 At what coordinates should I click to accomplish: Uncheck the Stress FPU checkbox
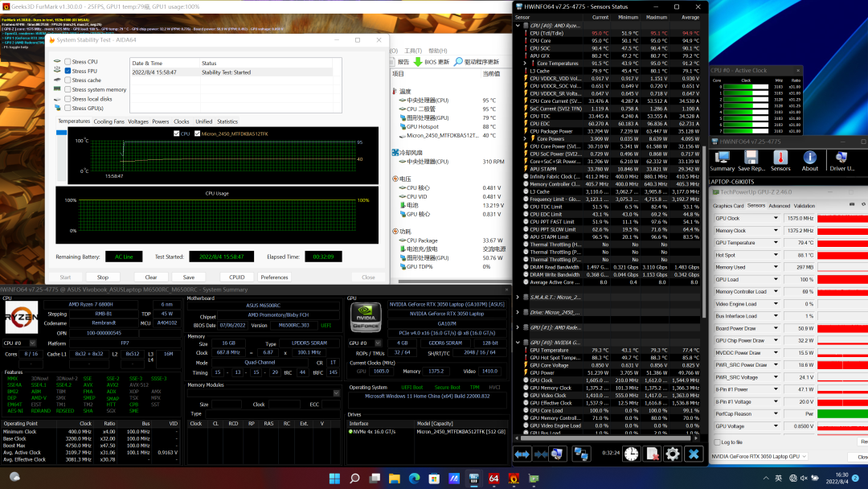[x=68, y=71]
